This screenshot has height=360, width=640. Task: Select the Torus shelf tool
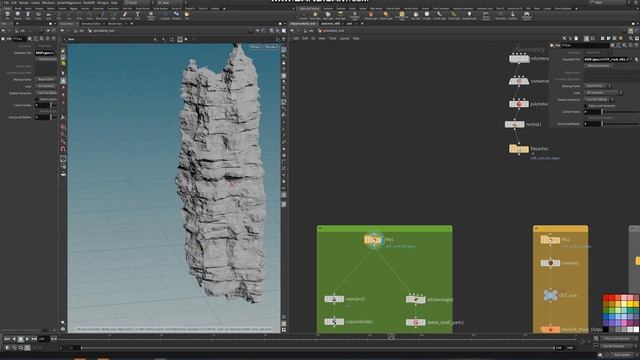38,16
